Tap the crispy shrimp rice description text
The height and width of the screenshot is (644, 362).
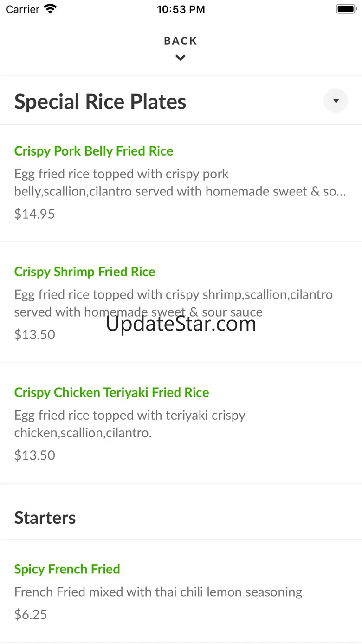[173, 303]
